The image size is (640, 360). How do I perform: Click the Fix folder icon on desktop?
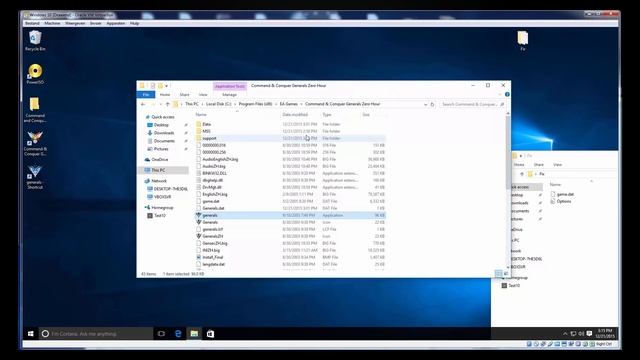523,40
